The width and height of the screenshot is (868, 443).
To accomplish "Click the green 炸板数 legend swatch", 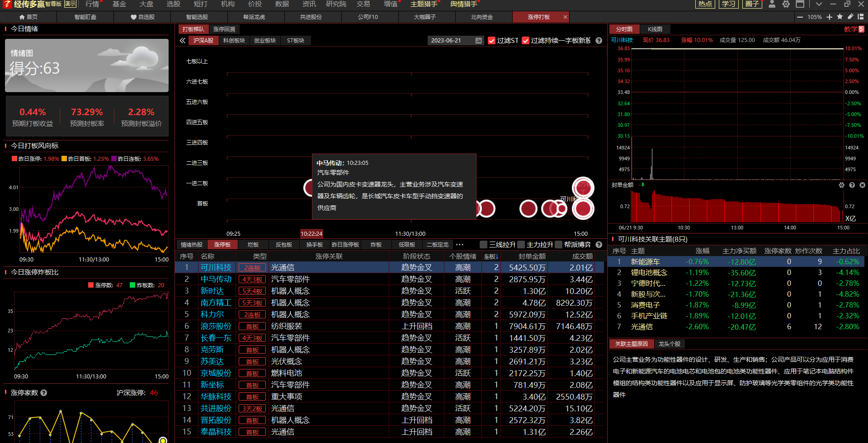I will (x=132, y=285).
